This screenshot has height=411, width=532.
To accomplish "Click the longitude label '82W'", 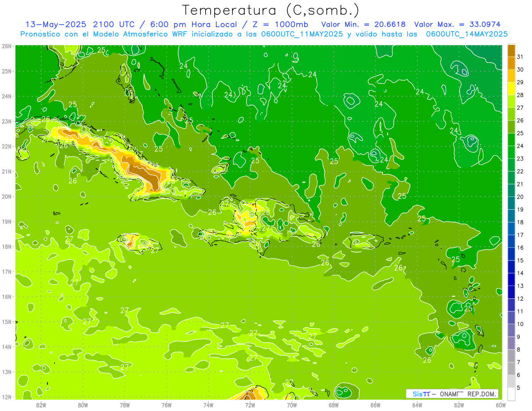I will tap(41, 405).
